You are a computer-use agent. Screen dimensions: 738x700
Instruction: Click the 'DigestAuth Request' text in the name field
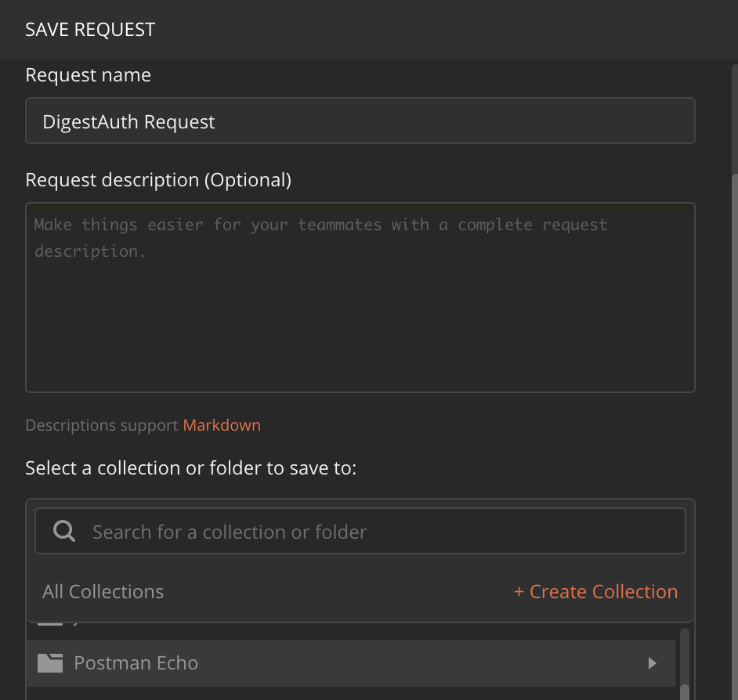128,122
